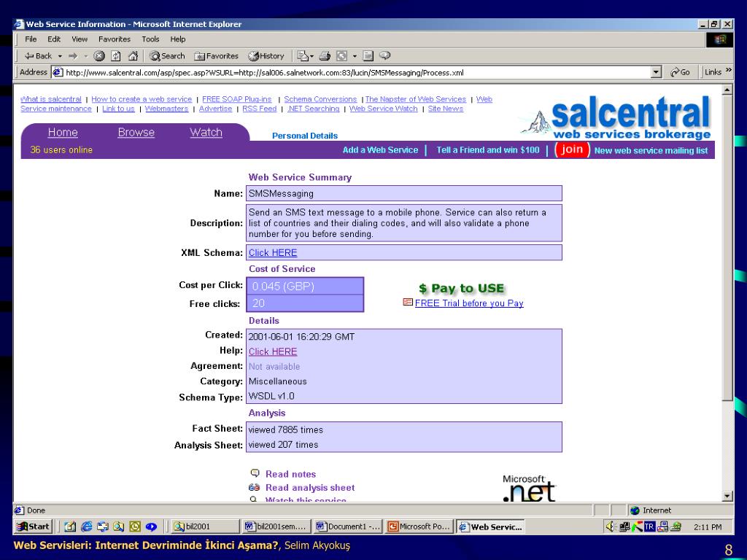Click the volume speaker icon in system tray
The image size is (747, 560).
click(611, 526)
